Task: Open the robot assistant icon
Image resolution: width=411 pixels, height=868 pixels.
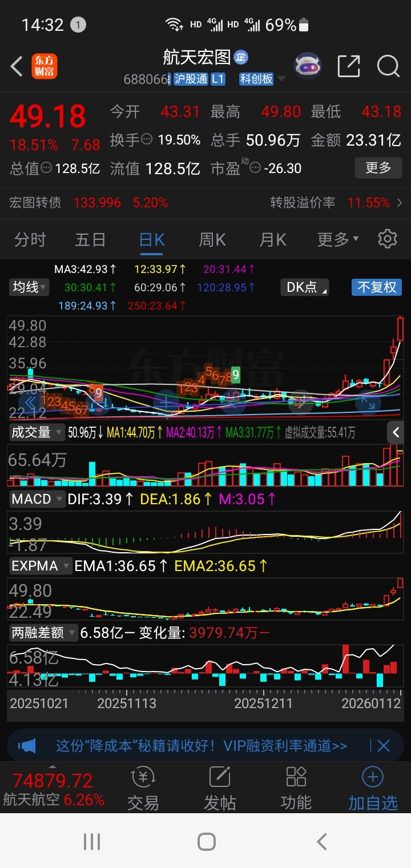Action: (x=308, y=66)
